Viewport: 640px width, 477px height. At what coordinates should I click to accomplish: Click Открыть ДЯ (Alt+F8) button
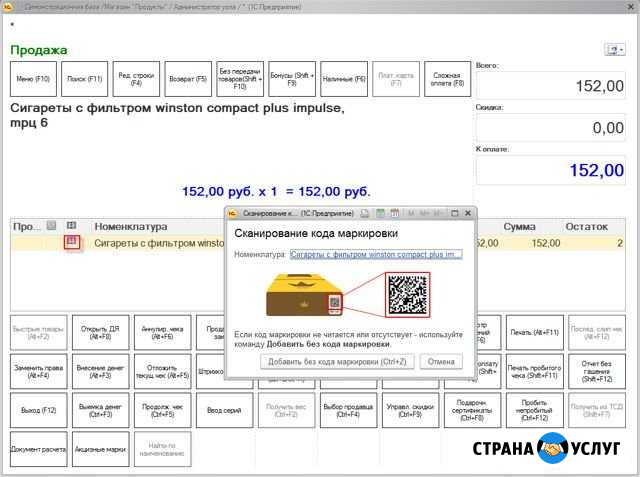tap(100, 333)
